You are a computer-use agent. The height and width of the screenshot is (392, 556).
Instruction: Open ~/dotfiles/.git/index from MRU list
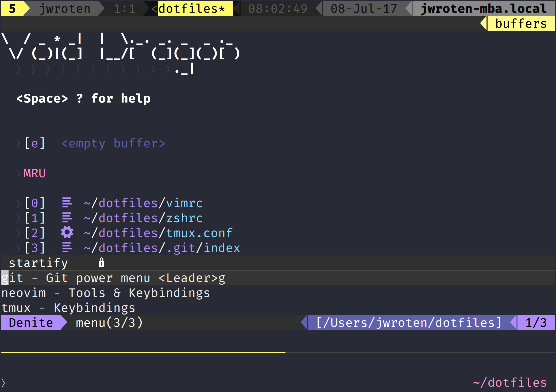[x=162, y=248]
